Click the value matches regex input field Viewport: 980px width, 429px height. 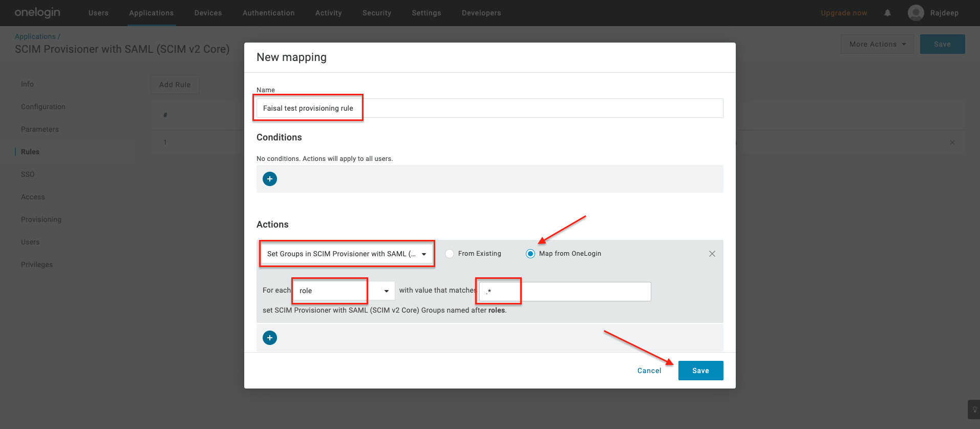pos(565,291)
